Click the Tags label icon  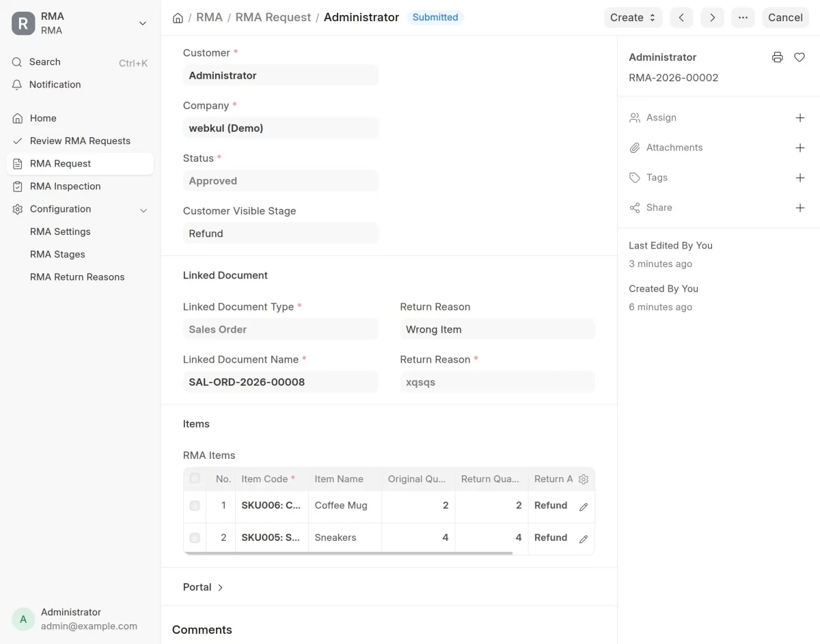[x=635, y=178]
